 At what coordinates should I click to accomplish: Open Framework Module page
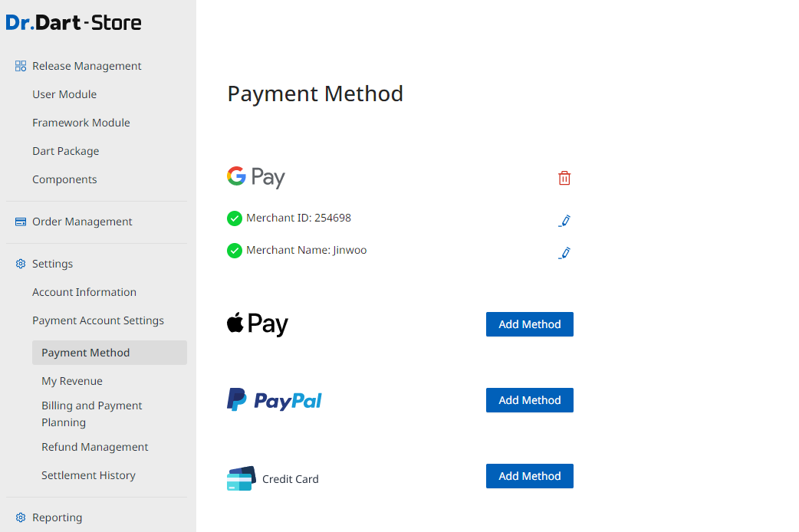tap(81, 123)
